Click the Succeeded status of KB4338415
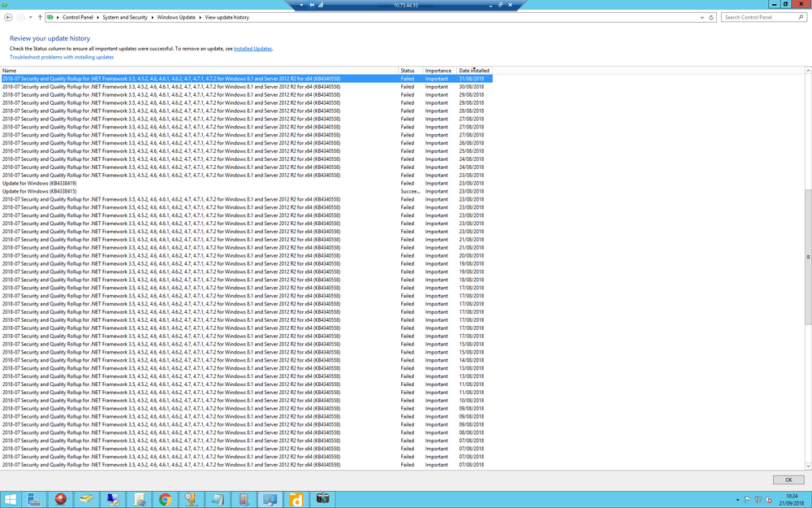Viewport: 812px width, 508px height. pyautogui.click(x=411, y=191)
